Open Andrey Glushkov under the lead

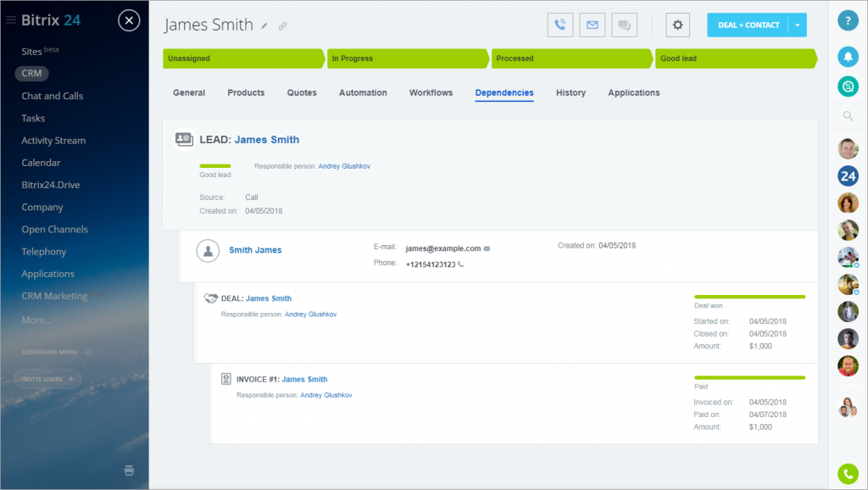344,166
